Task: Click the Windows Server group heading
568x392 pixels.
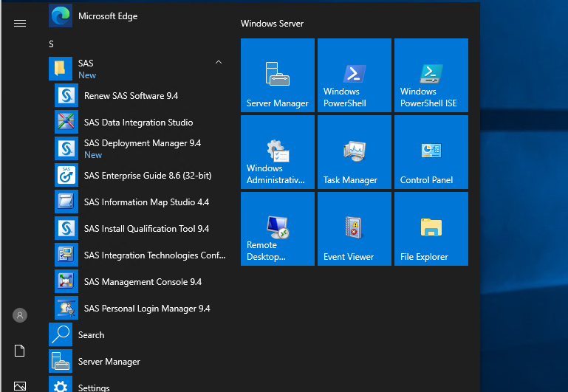Action: (272, 24)
